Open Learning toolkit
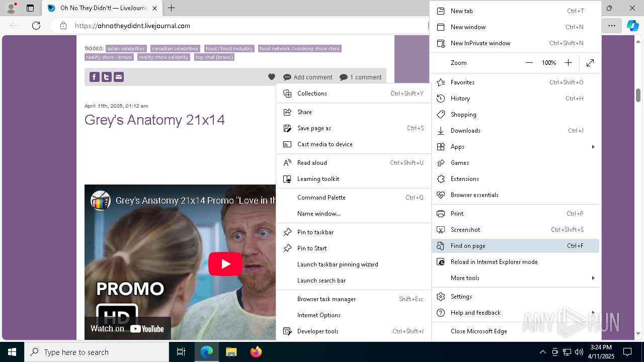 (354, 179)
